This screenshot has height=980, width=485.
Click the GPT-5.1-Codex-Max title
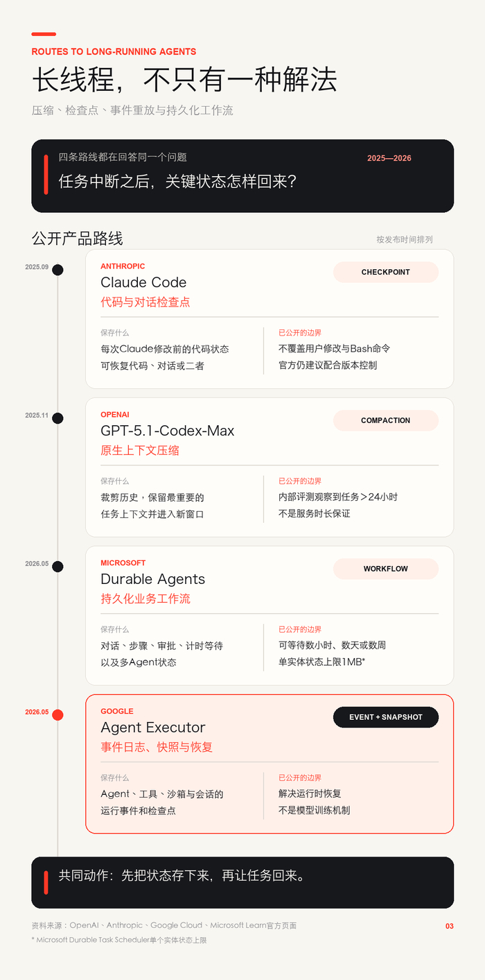click(x=168, y=431)
